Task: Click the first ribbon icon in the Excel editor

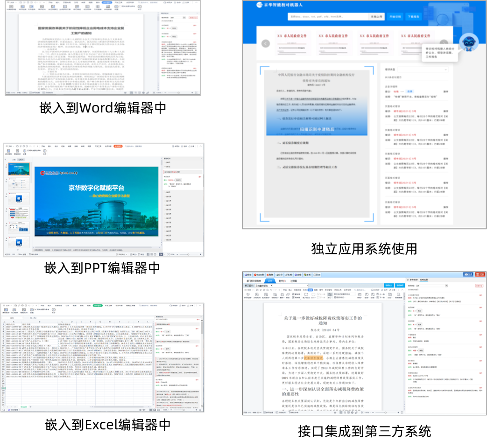Action: [x=6, y=311]
